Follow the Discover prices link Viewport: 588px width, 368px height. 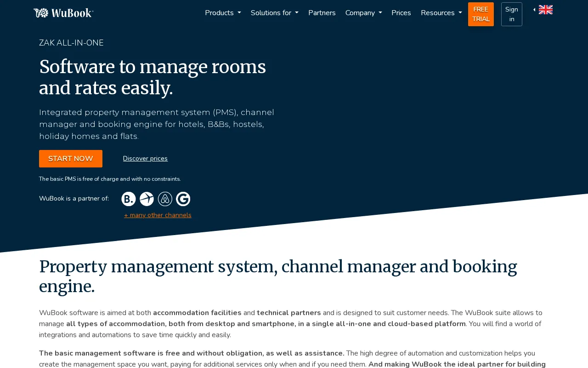point(145,159)
